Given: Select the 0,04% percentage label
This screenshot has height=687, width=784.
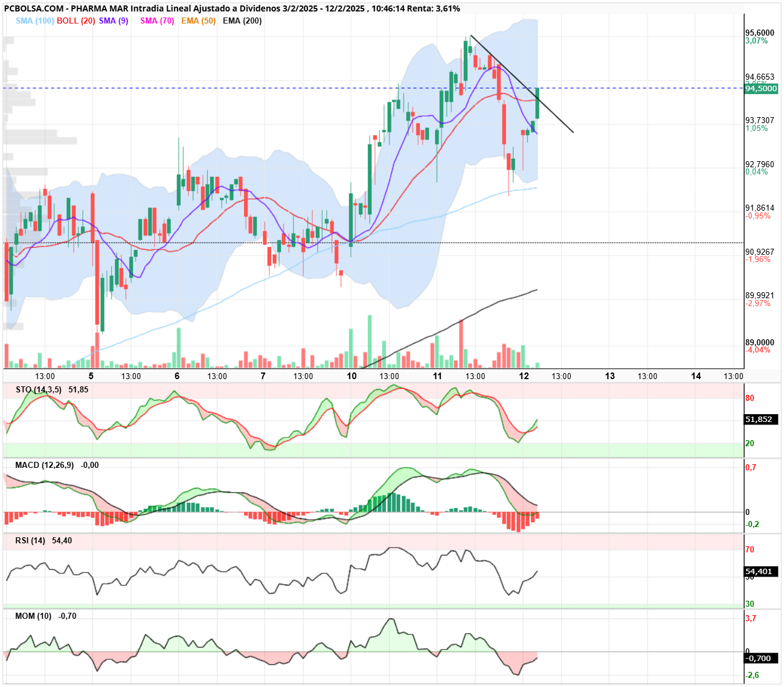Looking at the screenshot, I should (757, 172).
